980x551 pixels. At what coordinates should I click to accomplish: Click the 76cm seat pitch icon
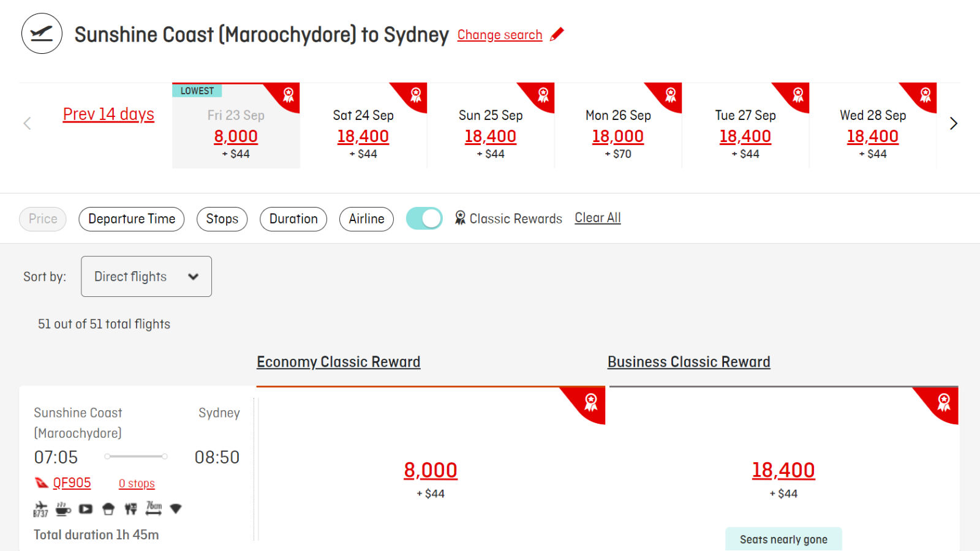(x=154, y=508)
